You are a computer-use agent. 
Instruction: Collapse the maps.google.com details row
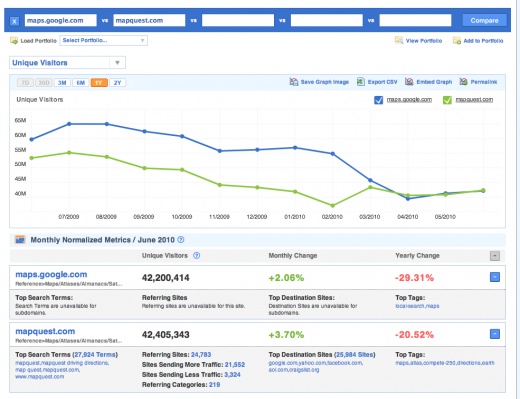point(495,277)
